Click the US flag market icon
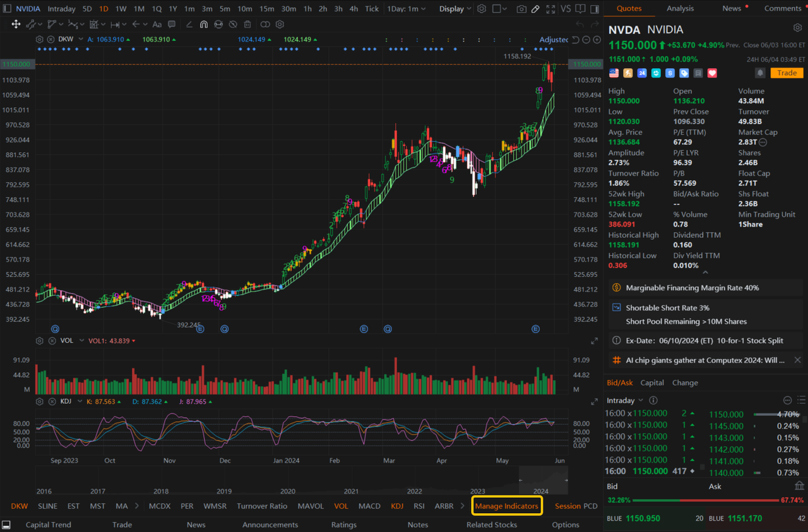Viewport: 808px width, 532px height. point(614,73)
